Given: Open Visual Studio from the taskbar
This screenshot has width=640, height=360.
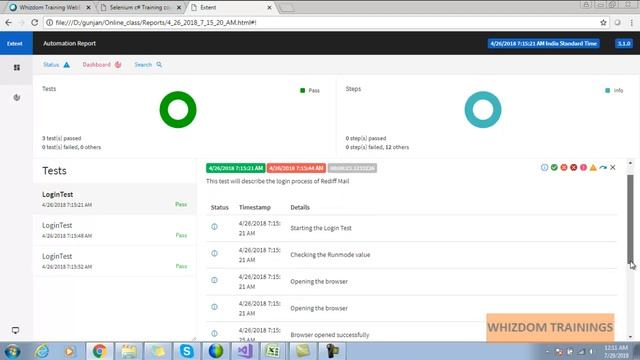Looking at the screenshot, I should coord(245,351).
